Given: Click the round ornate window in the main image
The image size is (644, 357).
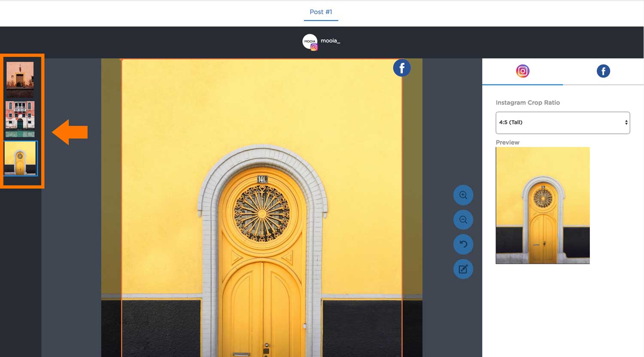Looking at the screenshot, I should 261,213.
